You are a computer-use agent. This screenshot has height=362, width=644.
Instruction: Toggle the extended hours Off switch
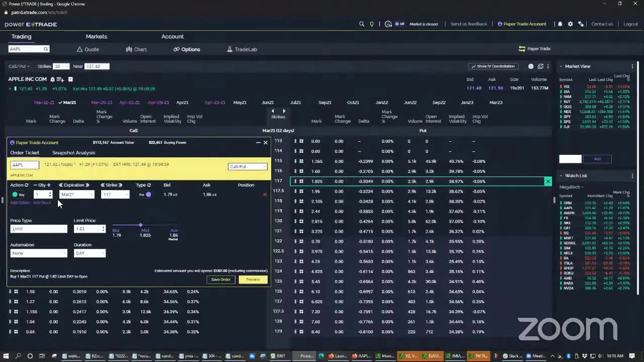point(400,24)
